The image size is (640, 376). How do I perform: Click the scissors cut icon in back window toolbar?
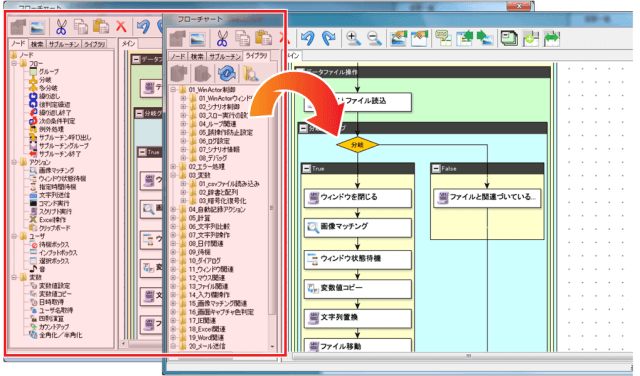click(61, 27)
